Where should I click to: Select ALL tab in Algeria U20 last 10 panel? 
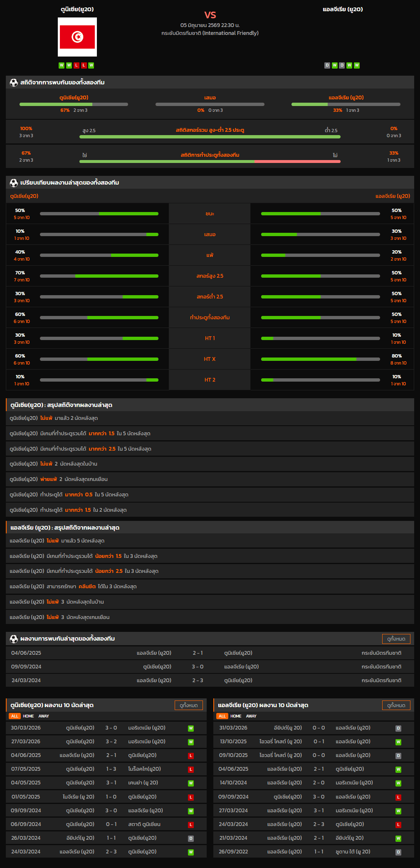222,716
